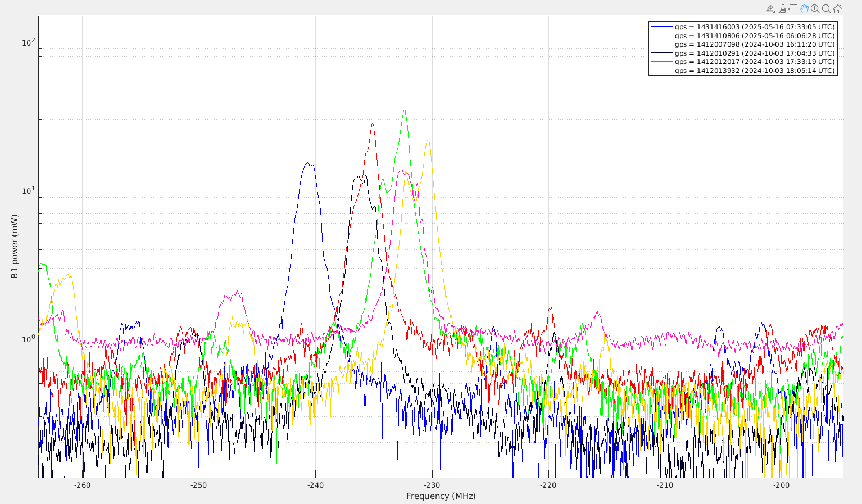
Task: Select the brush data tool
Action: click(782, 9)
